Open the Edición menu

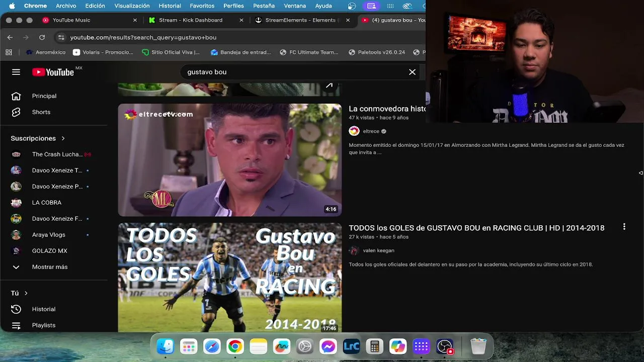95,6
